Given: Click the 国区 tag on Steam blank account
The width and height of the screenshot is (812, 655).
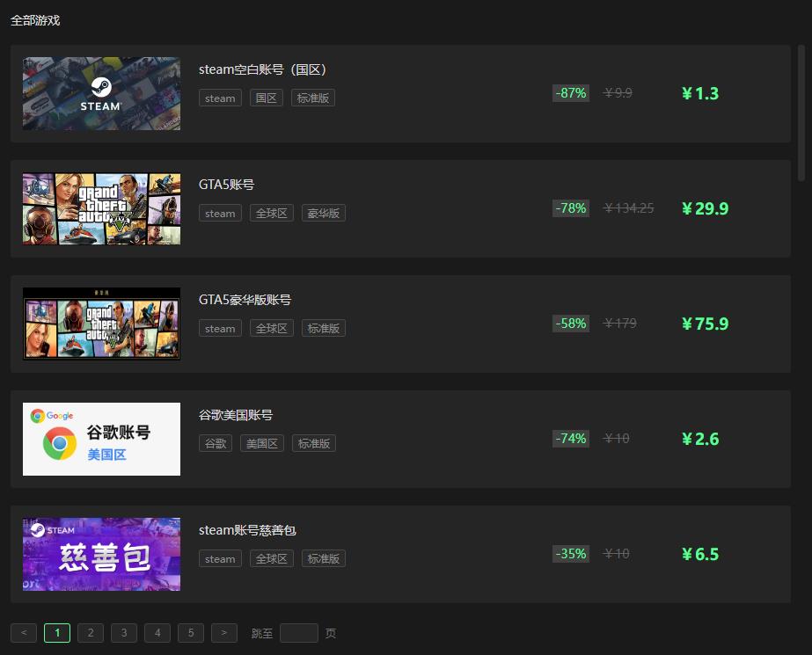Looking at the screenshot, I should coord(267,98).
